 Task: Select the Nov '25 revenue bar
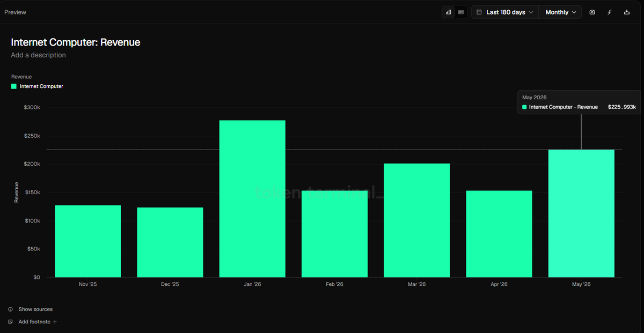pos(88,241)
